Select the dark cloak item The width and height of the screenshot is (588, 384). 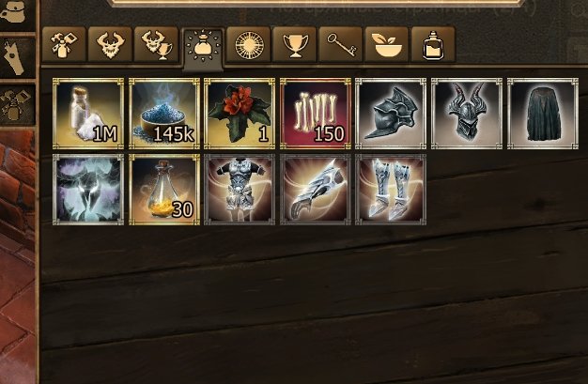pos(543,114)
